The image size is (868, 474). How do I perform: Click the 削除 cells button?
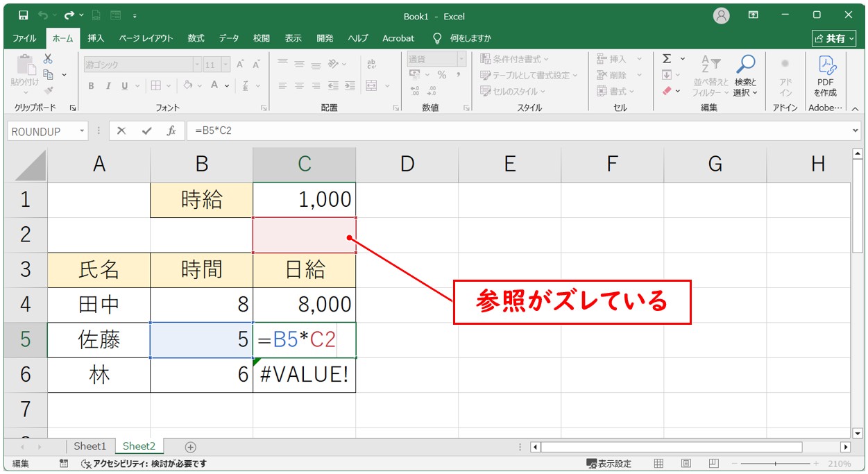click(619, 75)
